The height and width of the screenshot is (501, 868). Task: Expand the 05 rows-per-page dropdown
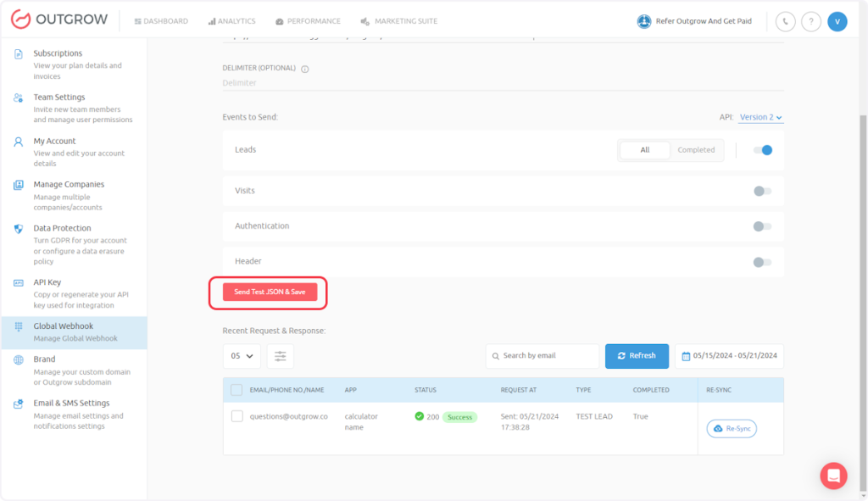click(242, 356)
